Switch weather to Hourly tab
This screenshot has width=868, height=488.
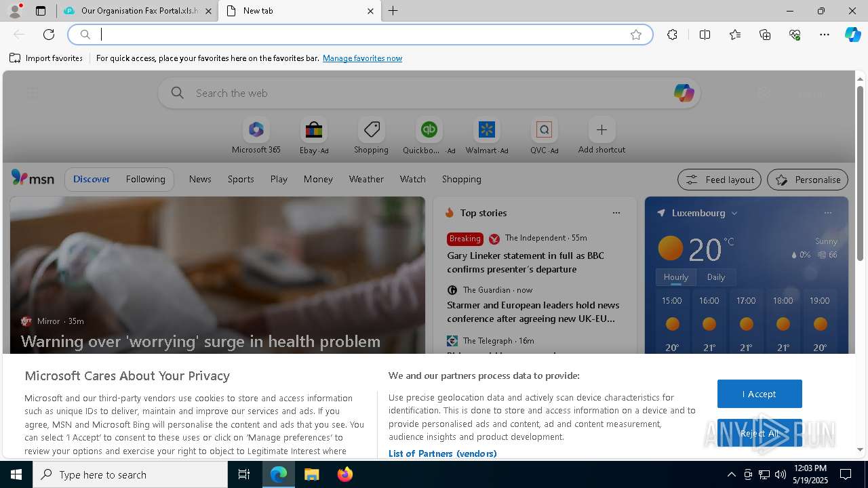(676, 277)
